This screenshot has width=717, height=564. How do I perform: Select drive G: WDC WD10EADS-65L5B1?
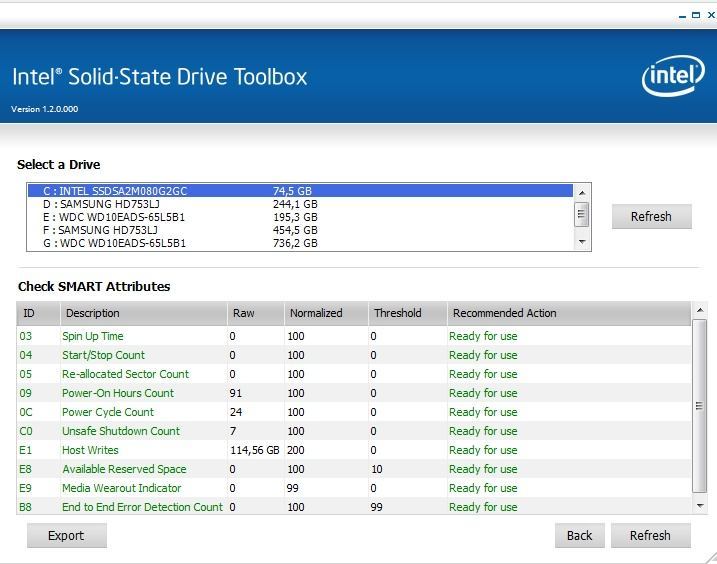click(x=300, y=243)
